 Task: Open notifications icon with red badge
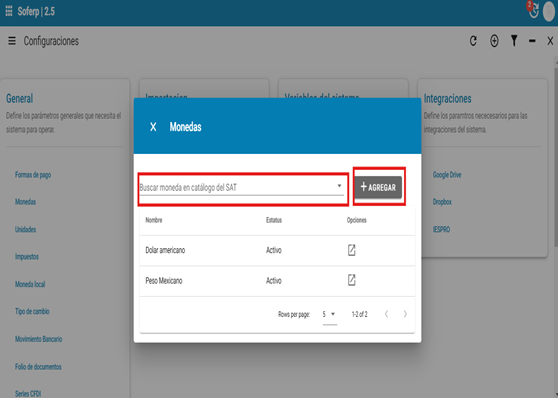(533, 10)
